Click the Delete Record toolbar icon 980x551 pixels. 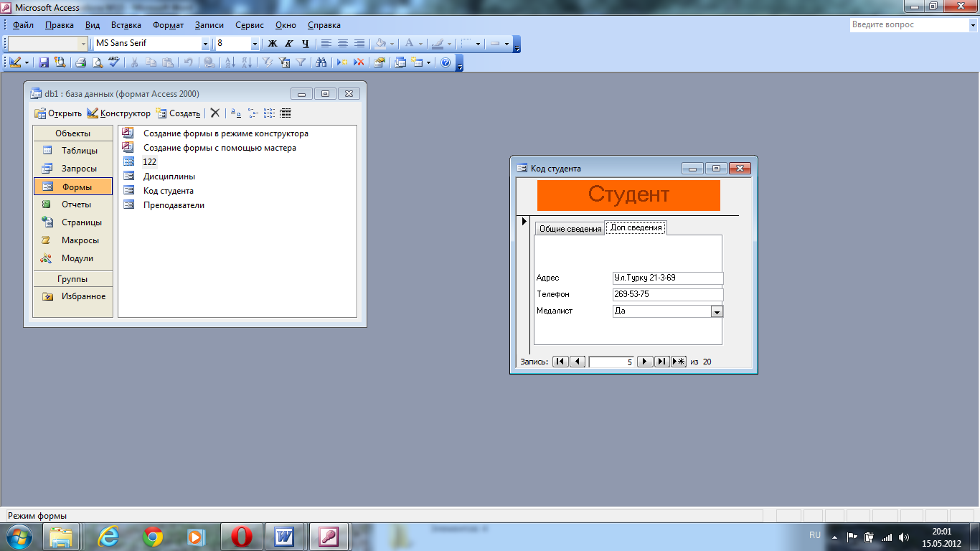coord(359,62)
